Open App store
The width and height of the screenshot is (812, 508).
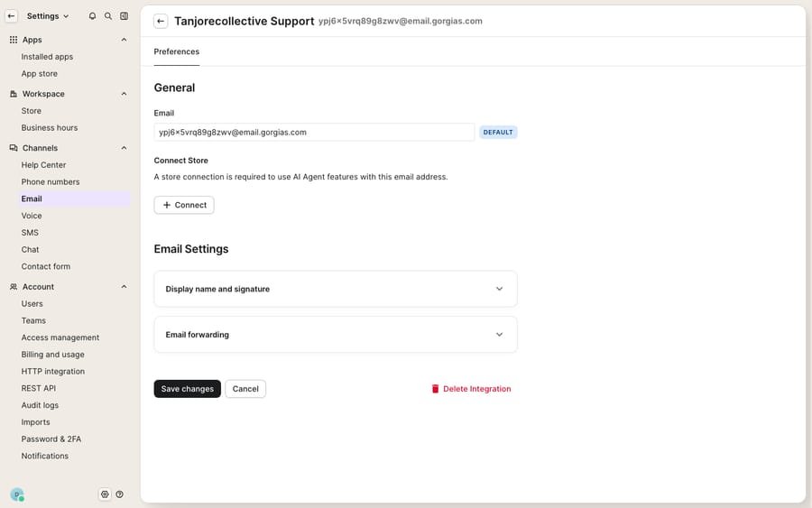(x=40, y=74)
